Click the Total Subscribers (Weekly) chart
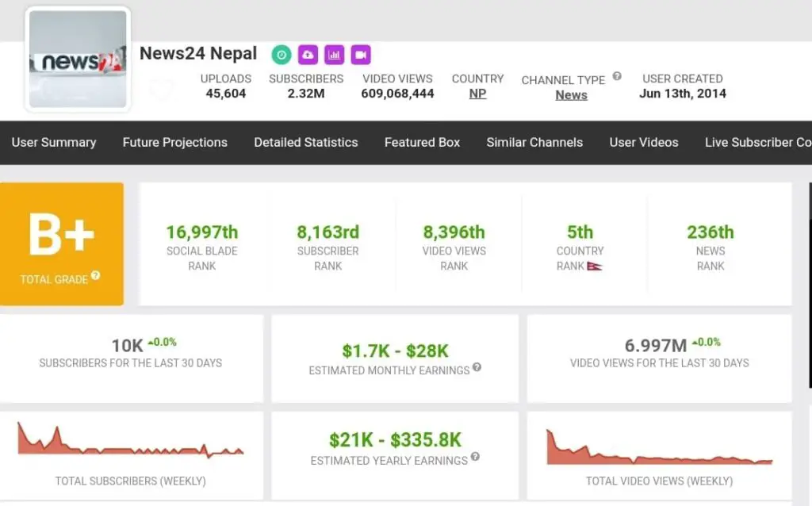This screenshot has width=812, height=506. coord(131,441)
